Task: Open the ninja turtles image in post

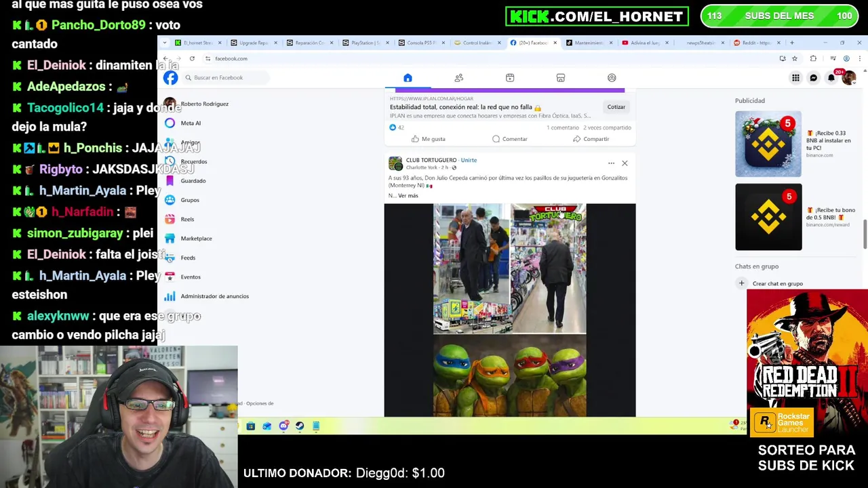Action: coord(510,375)
